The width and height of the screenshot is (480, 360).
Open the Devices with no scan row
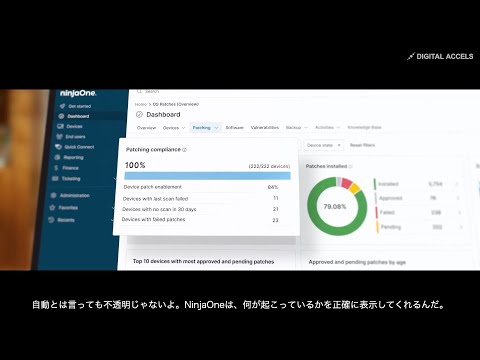tap(200, 209)
